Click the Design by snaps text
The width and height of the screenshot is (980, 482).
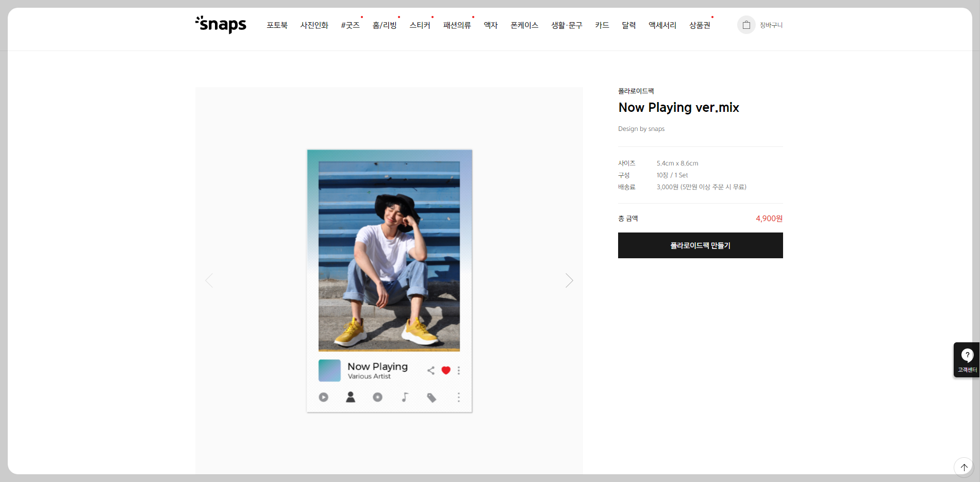pos(641,129)
